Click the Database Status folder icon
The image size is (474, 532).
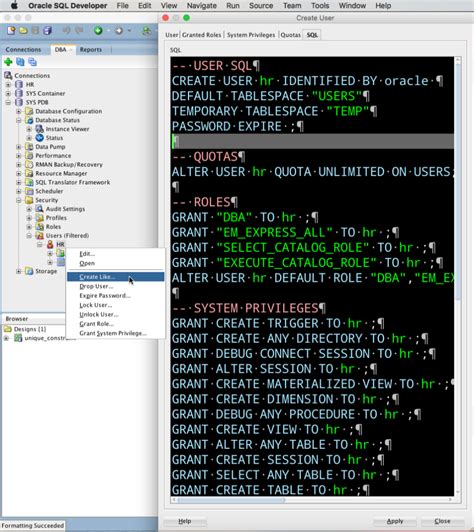point(29,120)
